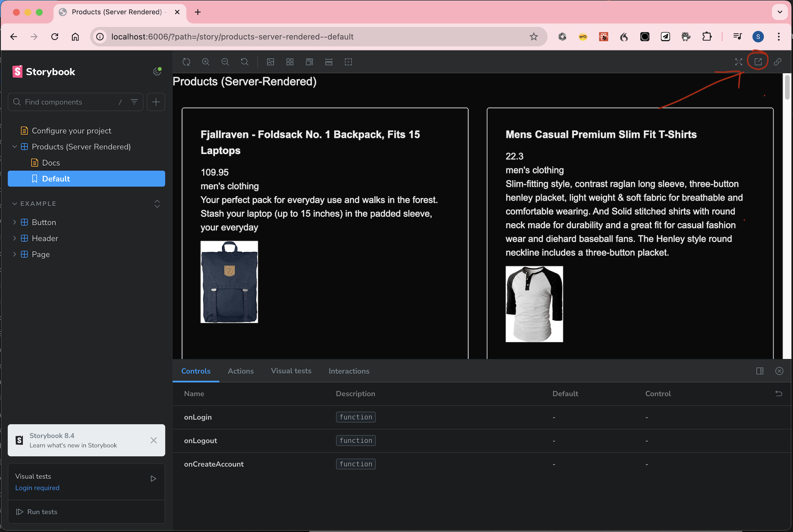
Task: Click the address bar URL
Action: 233,37
